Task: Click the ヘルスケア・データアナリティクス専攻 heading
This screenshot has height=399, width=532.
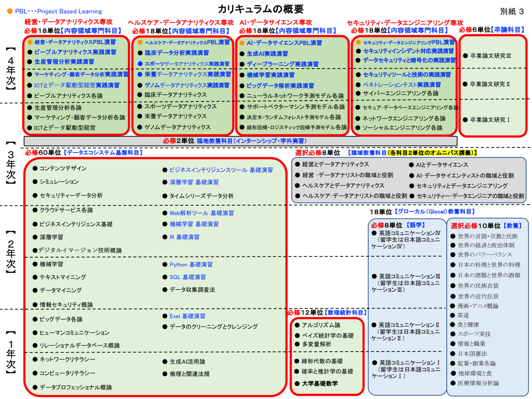Action: tap(181, 22)
